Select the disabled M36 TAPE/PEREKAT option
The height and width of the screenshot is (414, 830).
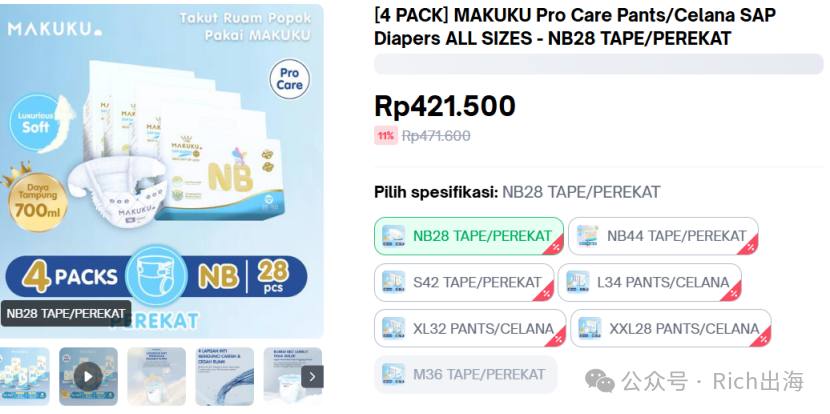(x=466, y=374)
